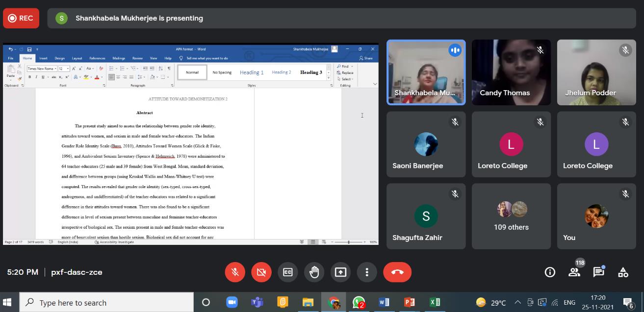Switch to the Insert ribbon tab
This screenshot has height=312, width=644.
(x=44, y=58)
